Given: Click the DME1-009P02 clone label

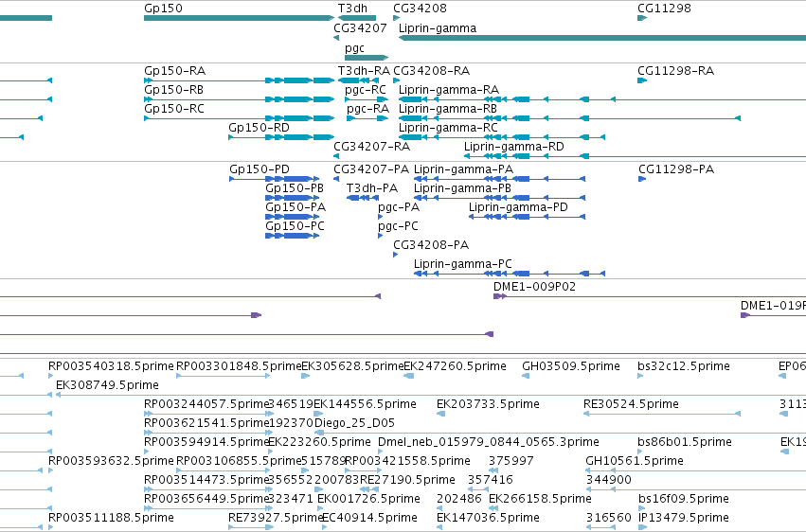Looking at the screenshot, I should pos(534,287).
